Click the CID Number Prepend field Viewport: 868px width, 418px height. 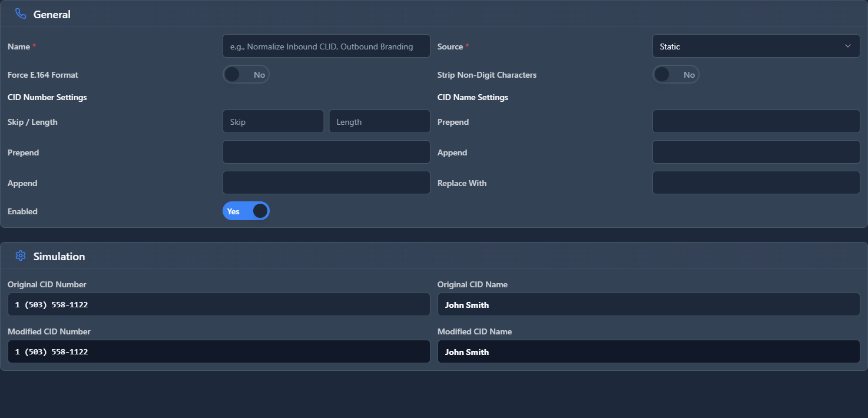(x=326, y=152)
